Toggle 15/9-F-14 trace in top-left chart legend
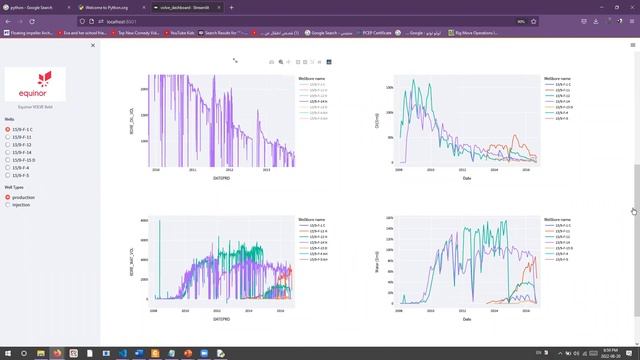Image resolution: width=640 pixels, height=360 pixels. coord(313,101)
